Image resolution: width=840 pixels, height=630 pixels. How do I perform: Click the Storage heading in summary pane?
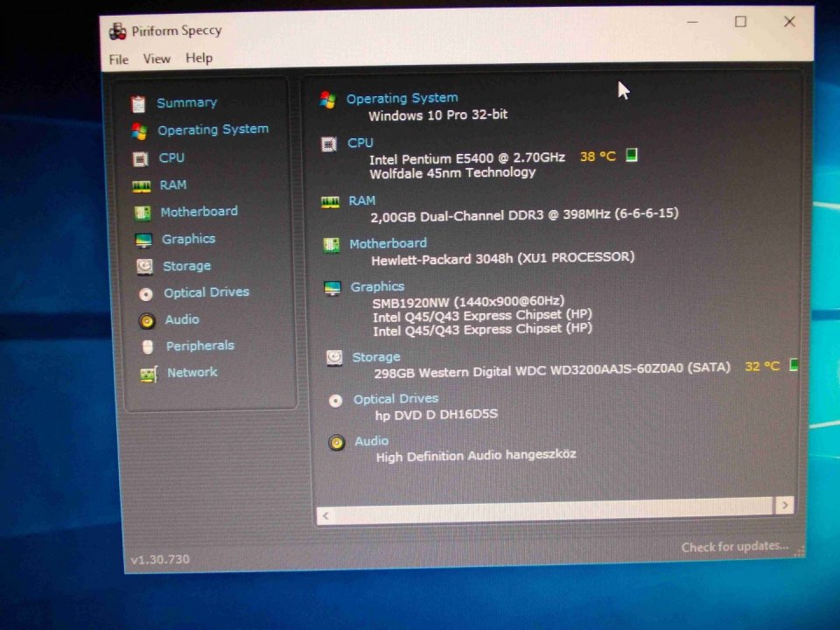pyautogui.click(x=376, y=357)
